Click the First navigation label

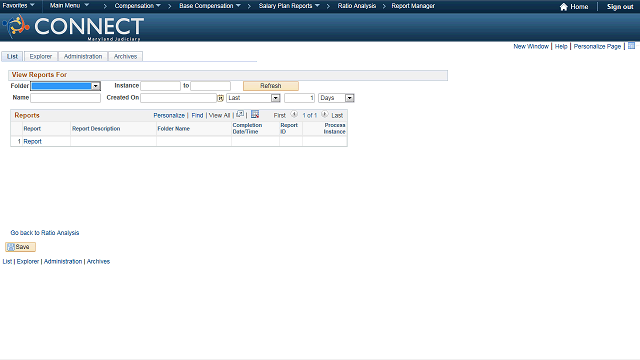280,116
